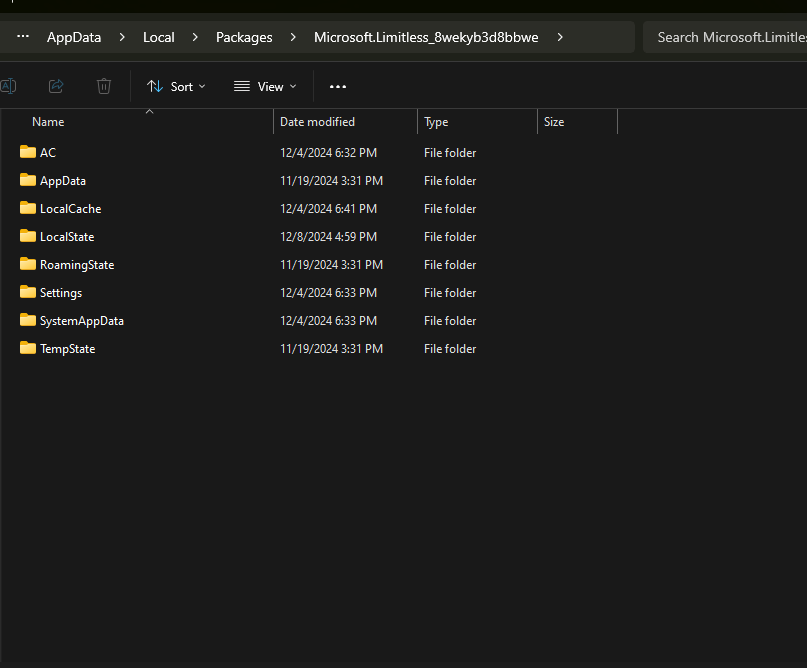
Task: Open the View dropdown
Action: tap(265, 87)
